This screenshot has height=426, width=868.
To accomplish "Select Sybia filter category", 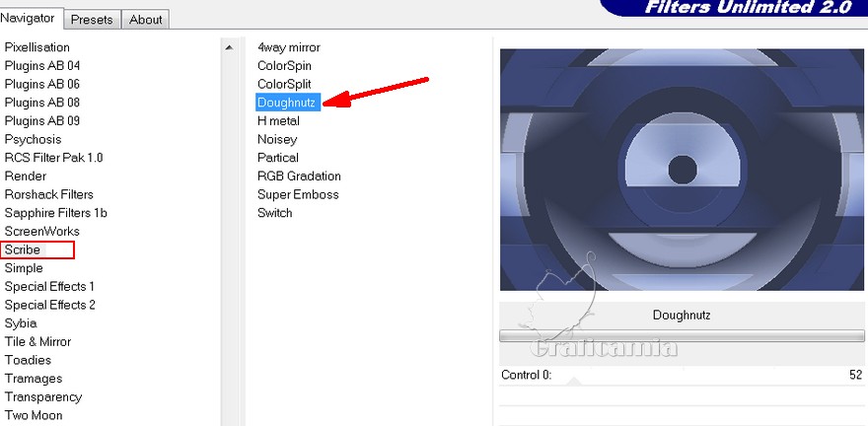I will (x=21, y=323).
